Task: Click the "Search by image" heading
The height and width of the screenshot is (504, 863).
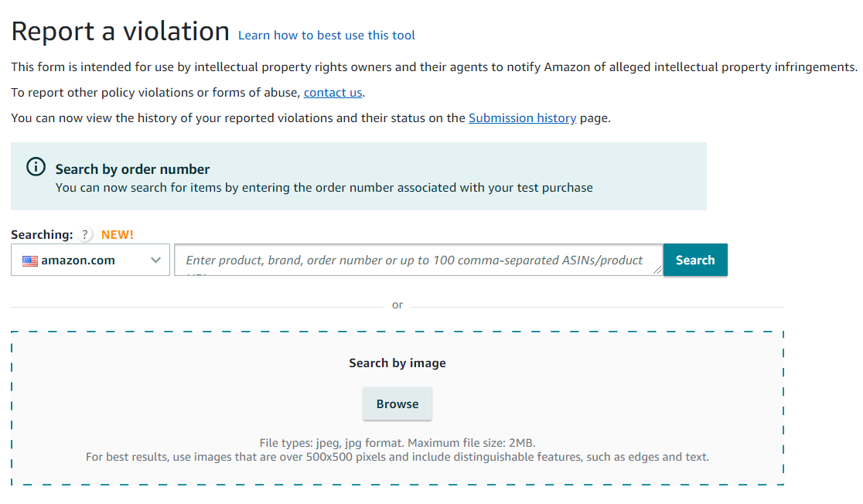Action: (x=397, y=363)
